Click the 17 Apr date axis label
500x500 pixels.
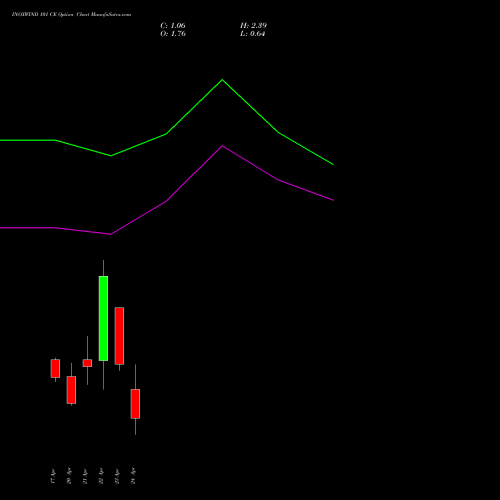[53, 476]
